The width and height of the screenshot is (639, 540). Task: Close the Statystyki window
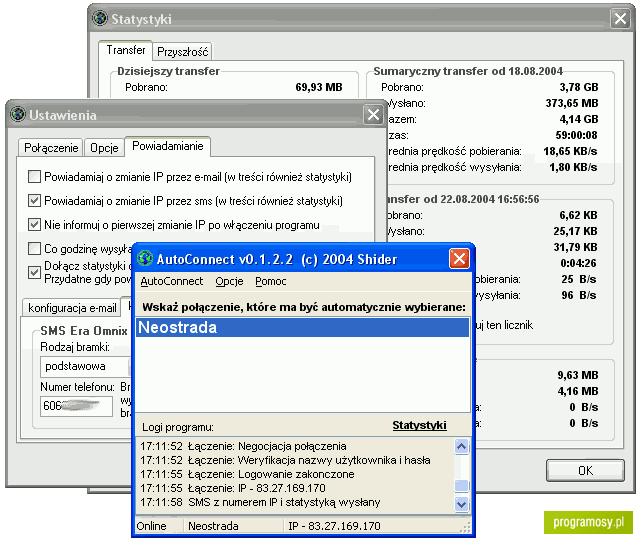click(x=620, y=18)
